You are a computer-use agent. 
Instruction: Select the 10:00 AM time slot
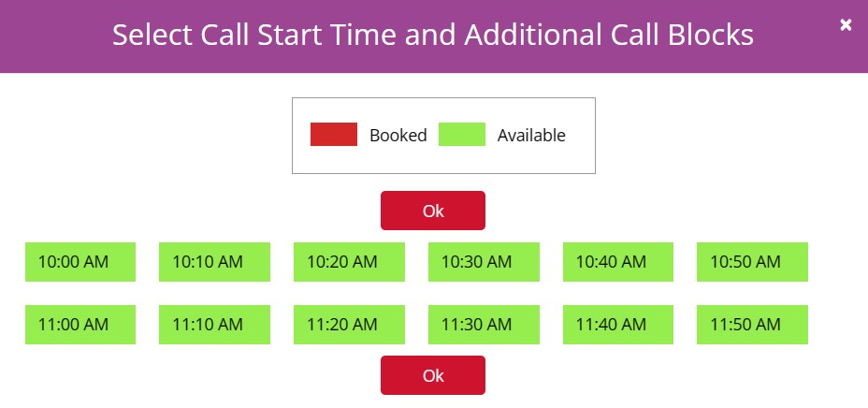tap(80, 262)
